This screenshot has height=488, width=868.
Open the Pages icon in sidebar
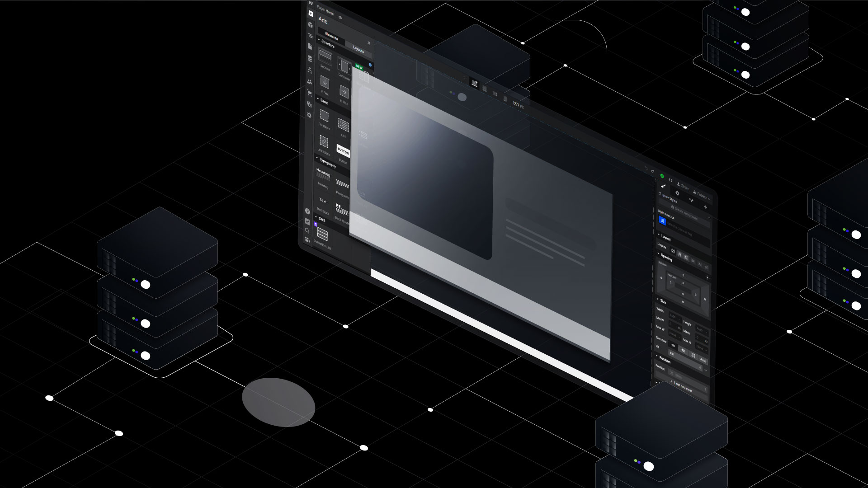(x=310, y=46)
